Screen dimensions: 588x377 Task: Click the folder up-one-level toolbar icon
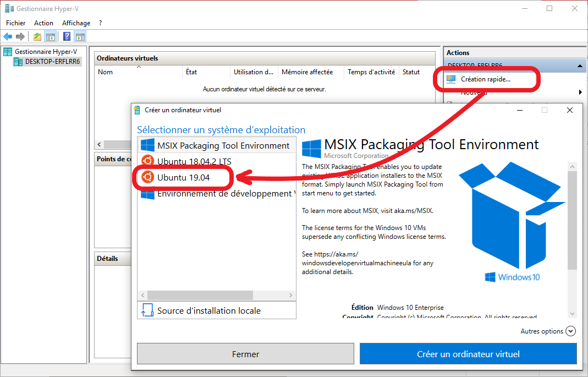37,37
